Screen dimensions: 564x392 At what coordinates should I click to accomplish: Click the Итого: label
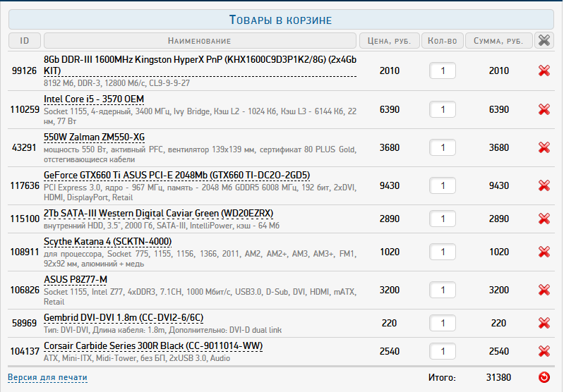click(x=442, y=378)
